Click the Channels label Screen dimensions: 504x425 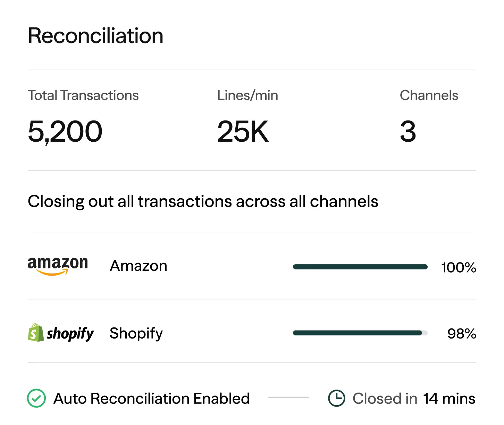(429, 95)
